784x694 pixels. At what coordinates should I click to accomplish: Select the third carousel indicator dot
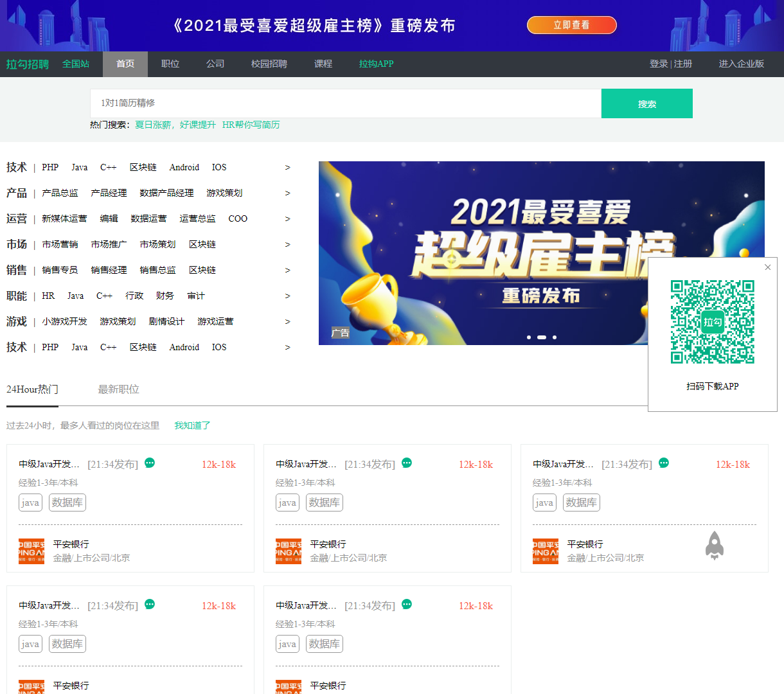click(x=554, y=337)
